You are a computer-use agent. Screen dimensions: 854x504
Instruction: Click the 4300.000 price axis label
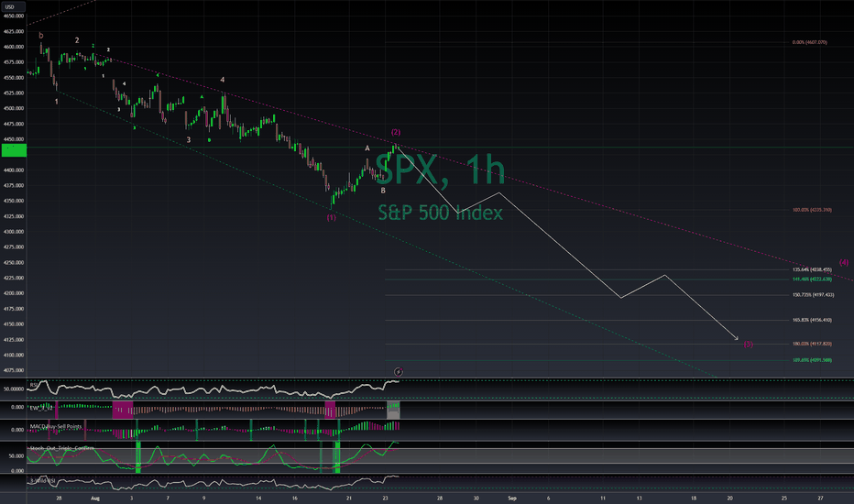point(13,232)
